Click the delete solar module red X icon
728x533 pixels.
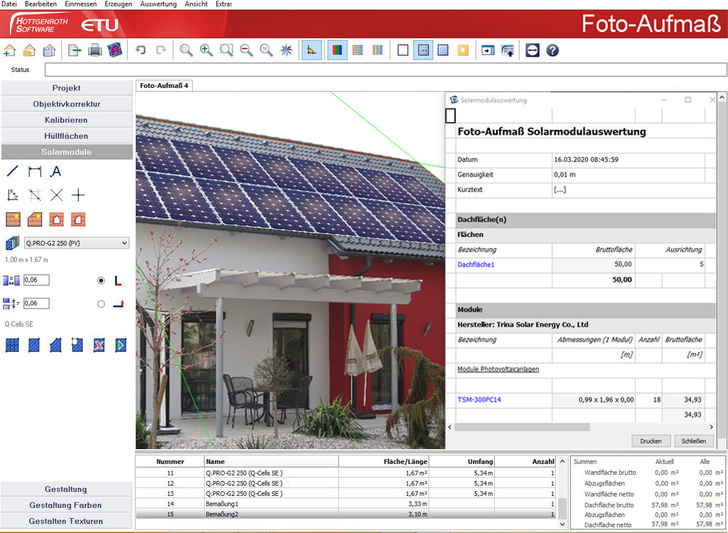point(100,345)
